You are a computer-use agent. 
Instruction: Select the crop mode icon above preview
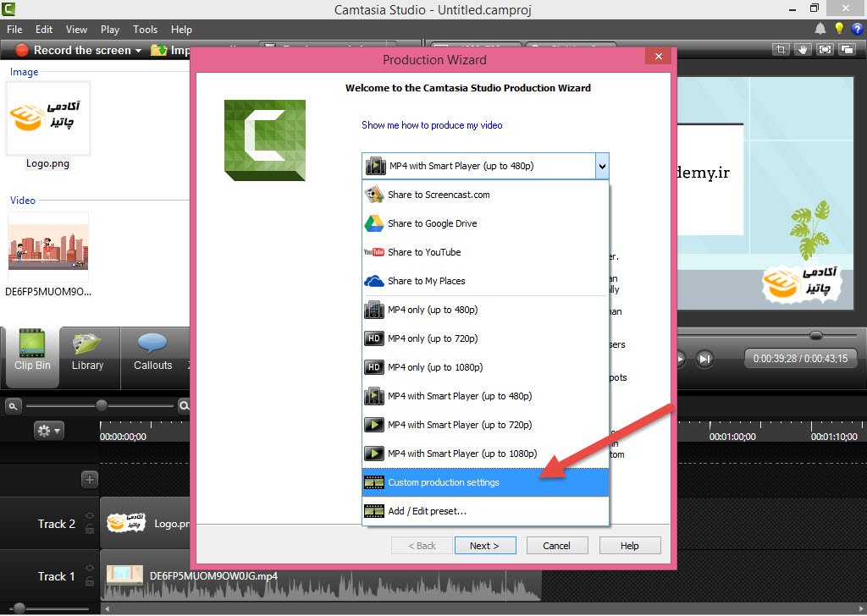point(781,50)
